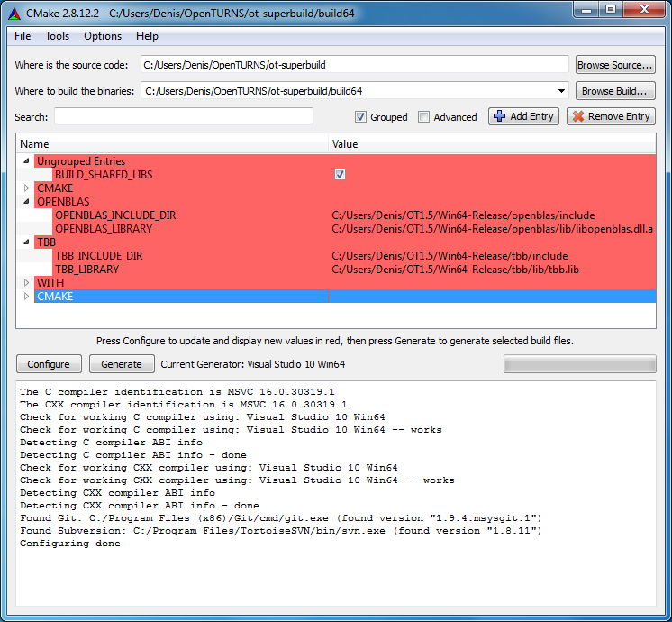Image resolution: width=672 pixels, height=622 pixels.
Task: Click the Configure button
Action: coord(49,364)
